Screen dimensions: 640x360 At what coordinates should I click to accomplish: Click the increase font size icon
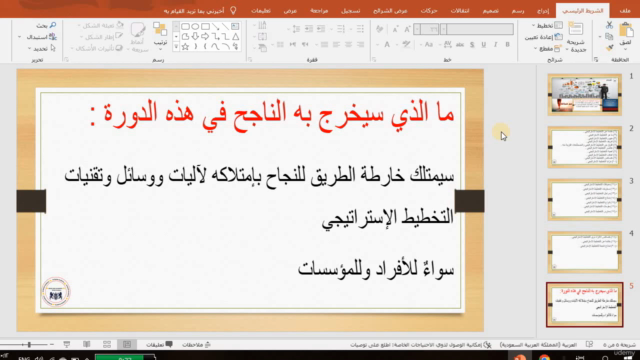click(x=407, y=29)
